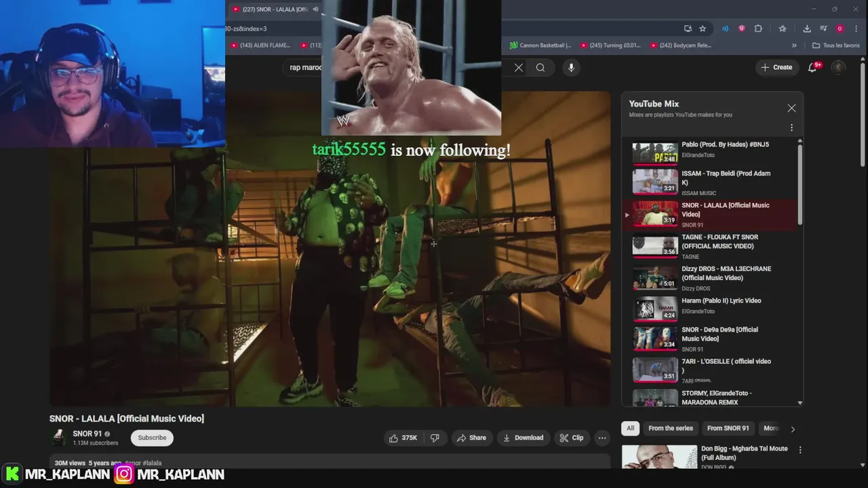This screenshot has height=488, width=868.
Task: Show more filter chips with right chevron
Action: [x=793, y=428]
